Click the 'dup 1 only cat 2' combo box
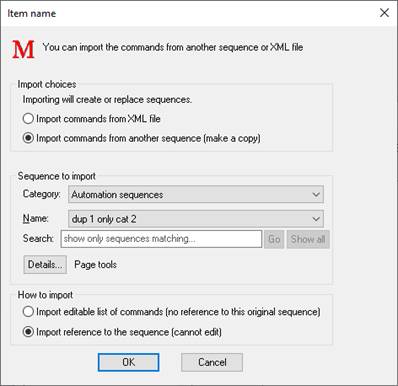The width and height of the screenshot is (398, 386). [x=196, y=219]
